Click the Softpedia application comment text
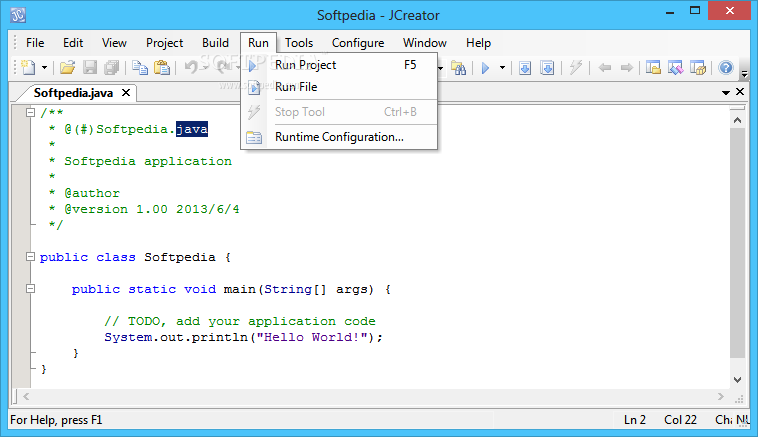 (x=148, y=161)
